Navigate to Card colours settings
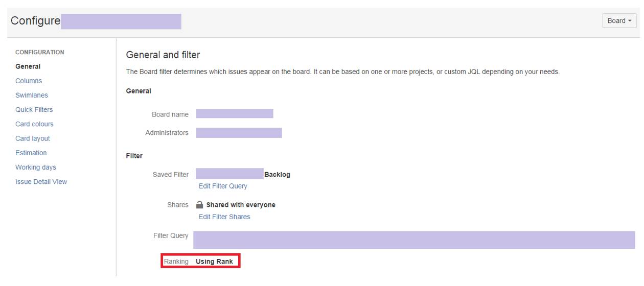The height and width of the screenshot is (286, 644). point(34,124)
